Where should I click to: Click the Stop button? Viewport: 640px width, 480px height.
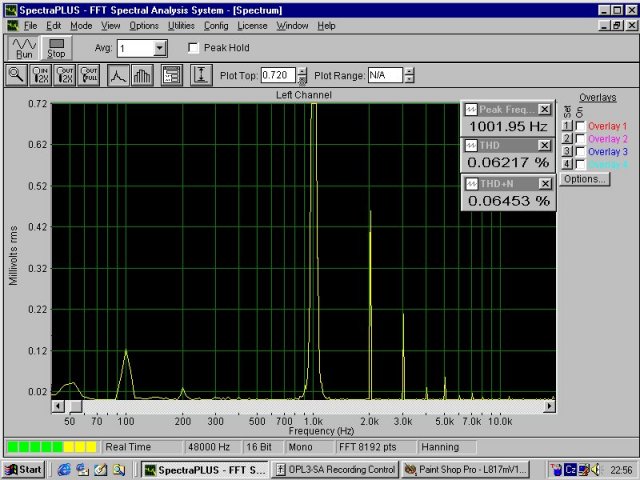coord(56,48)
